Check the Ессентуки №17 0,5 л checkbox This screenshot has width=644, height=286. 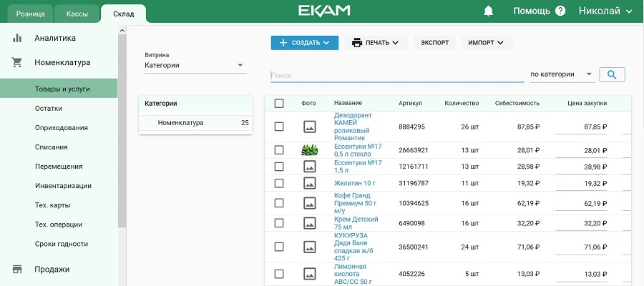tap(279, 150)
